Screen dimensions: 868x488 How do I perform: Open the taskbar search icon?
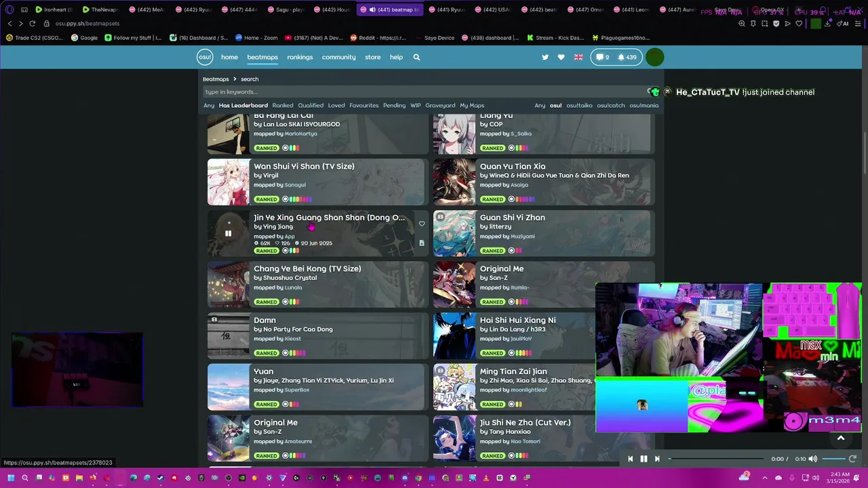25,478
